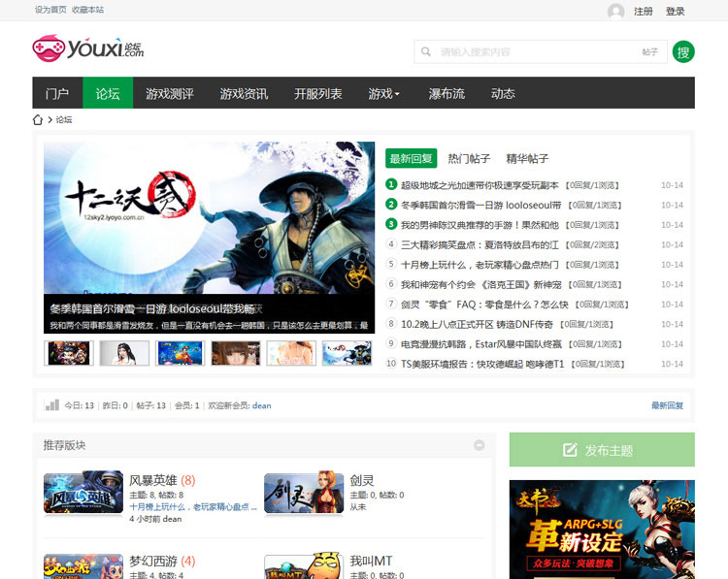Click the 天书 ARPG+SLG advertisement banner
The height and width of the screenshot is (579, 728).
coord(602,530)
